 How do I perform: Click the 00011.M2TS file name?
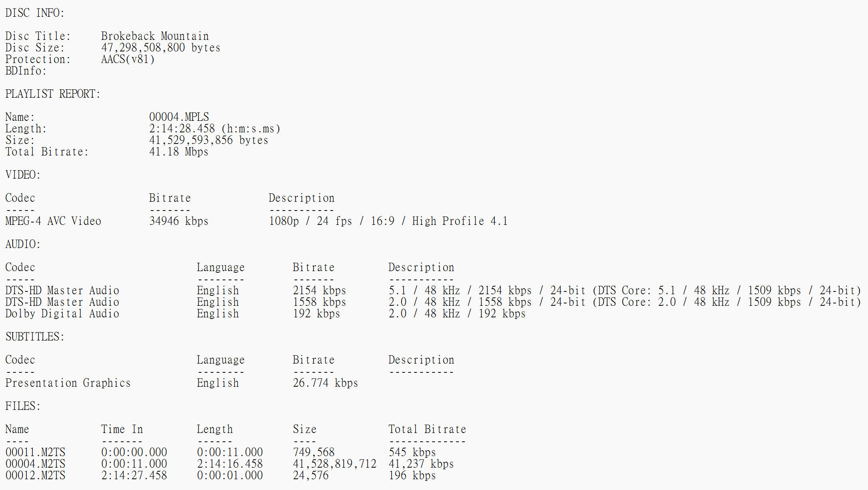36,453
